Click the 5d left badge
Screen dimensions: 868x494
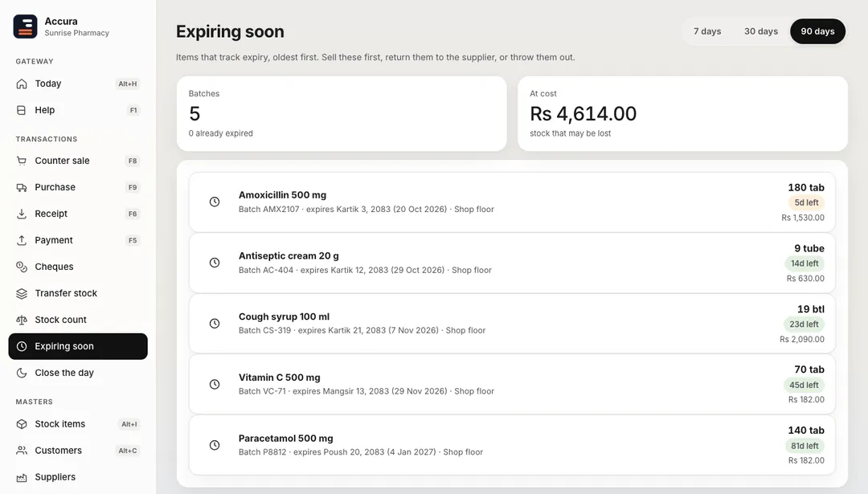click(806, 202)
